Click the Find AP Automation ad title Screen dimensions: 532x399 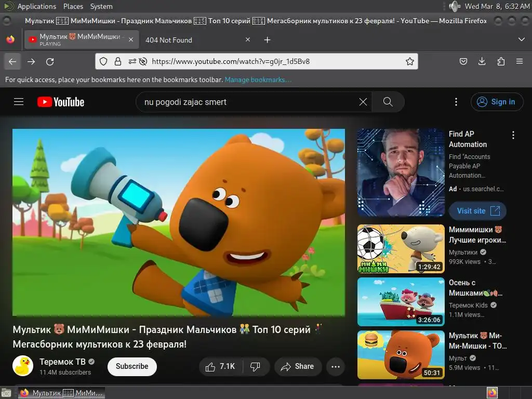pos(468,139)
